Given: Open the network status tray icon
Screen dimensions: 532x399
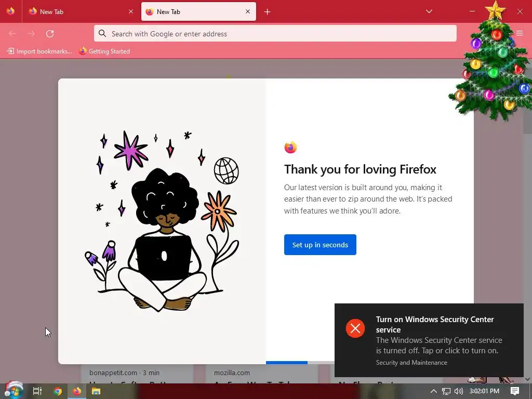Looking at the screenshot, I should click(x=446, y=391).
